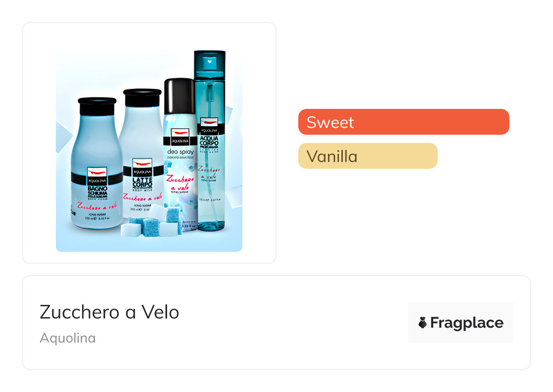
Task: Click the Fragplace bottle logo icon
Action: click(423, 323)
